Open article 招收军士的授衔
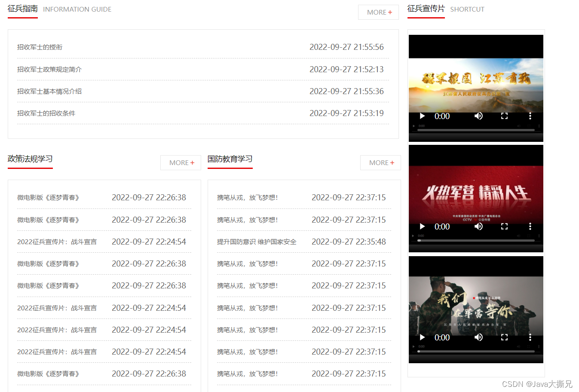Screen dimensions: 579x392 (x=40, y=47)
